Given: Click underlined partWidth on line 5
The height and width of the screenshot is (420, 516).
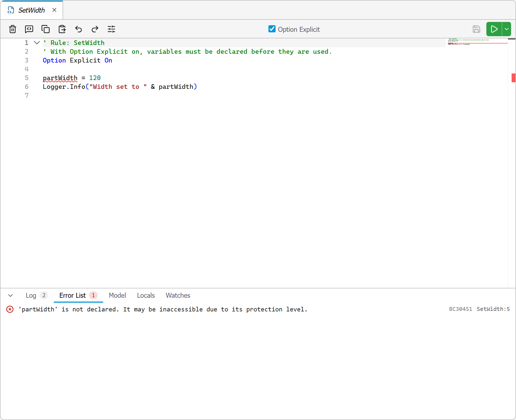Looking at the screenshot, I should [x=60, y=78].
